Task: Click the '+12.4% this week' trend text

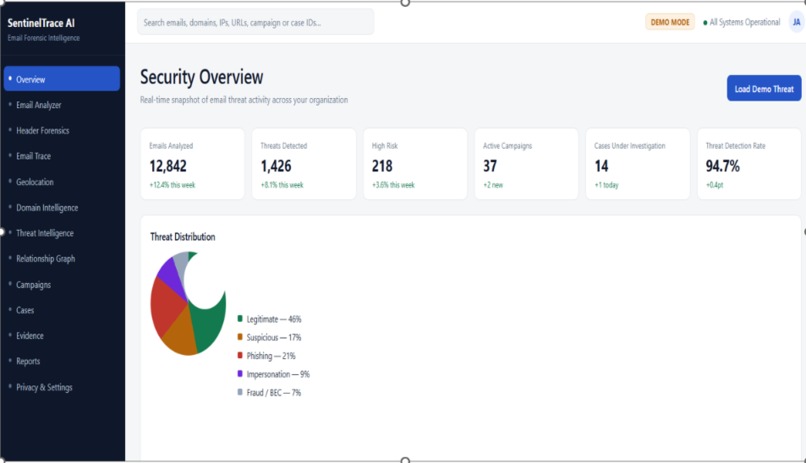Action: coord(172,185)
